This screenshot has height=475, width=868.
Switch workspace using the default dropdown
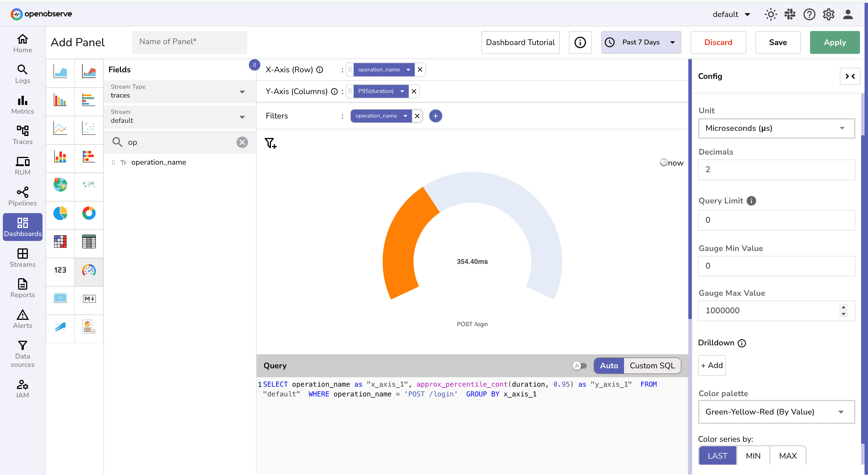click(x=731, y=14)
